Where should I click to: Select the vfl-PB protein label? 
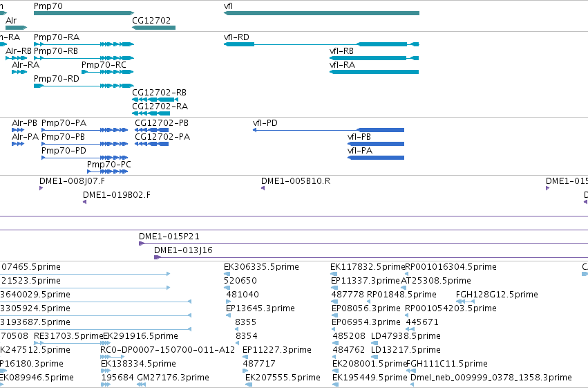[x=359, y=137]
